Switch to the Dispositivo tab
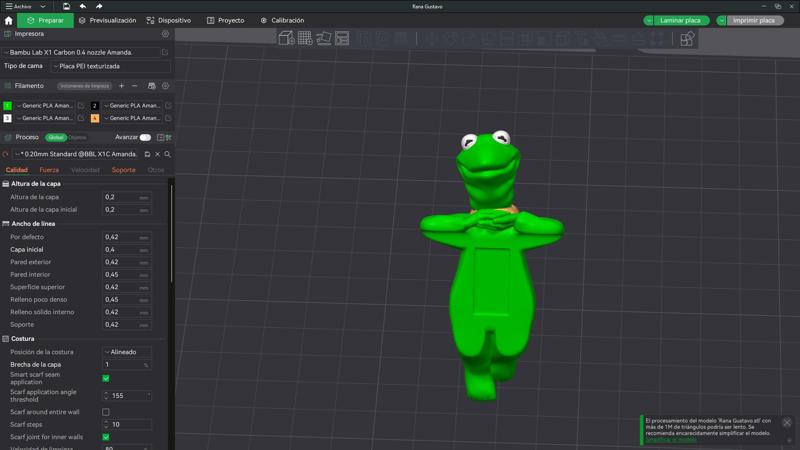Viewport: 800px width, 450px height. 168,20
